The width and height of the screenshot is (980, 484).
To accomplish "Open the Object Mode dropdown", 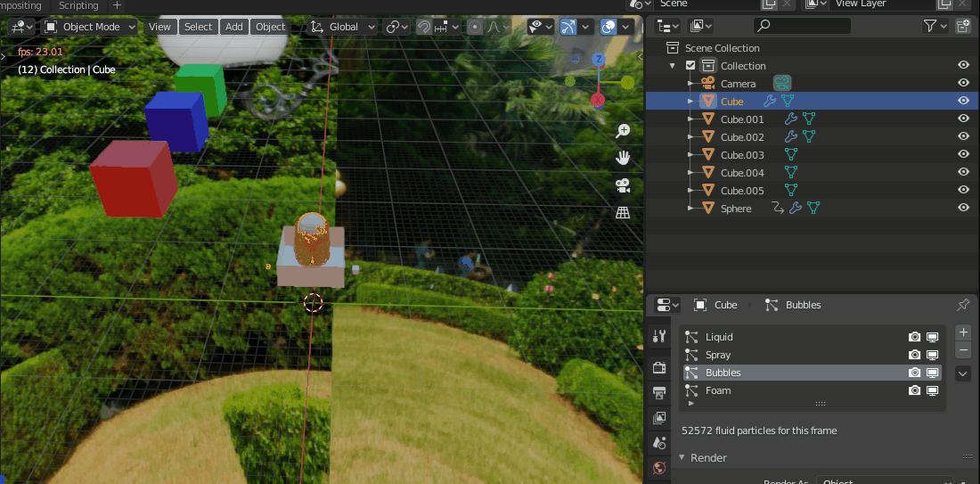I will pyautogui.click(x=91, y=27).
